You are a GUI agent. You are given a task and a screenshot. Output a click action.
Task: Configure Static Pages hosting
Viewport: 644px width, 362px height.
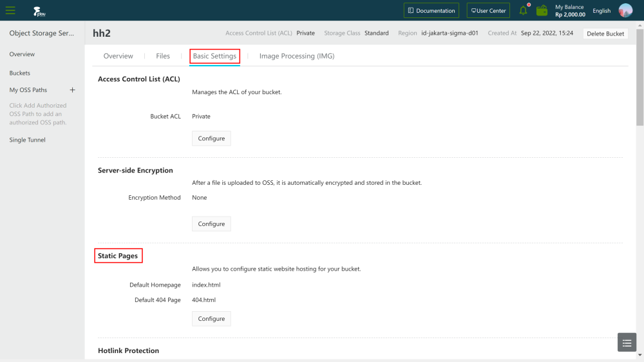[211, 319]
